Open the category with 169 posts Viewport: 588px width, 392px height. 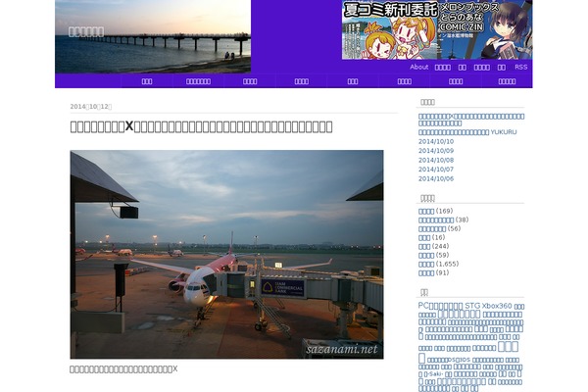426,212
